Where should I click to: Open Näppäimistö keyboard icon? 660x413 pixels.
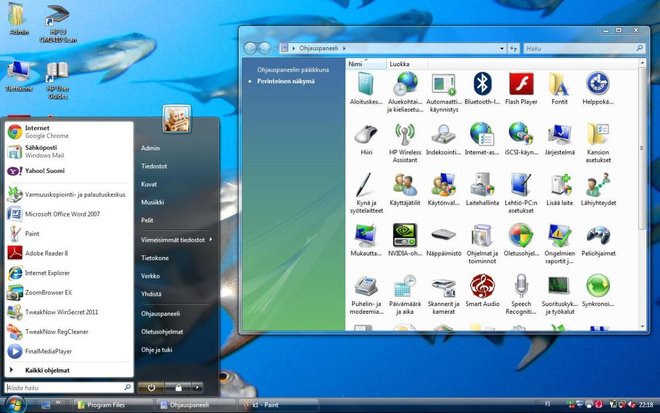tap(443, 234)
